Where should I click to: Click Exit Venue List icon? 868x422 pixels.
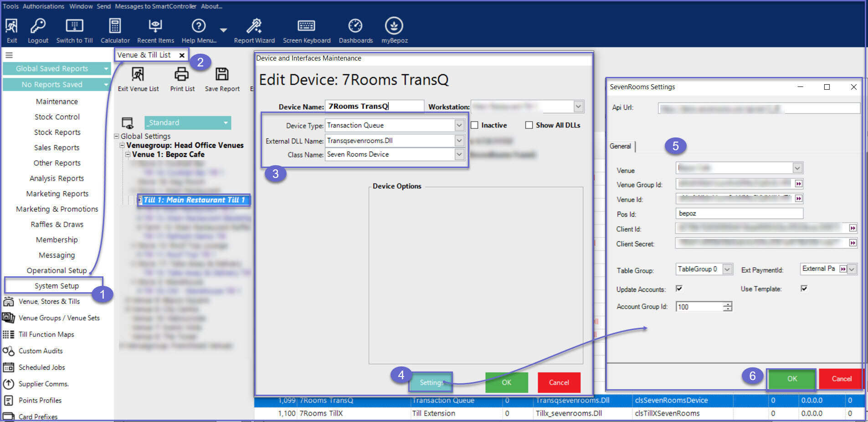[138, 74]
